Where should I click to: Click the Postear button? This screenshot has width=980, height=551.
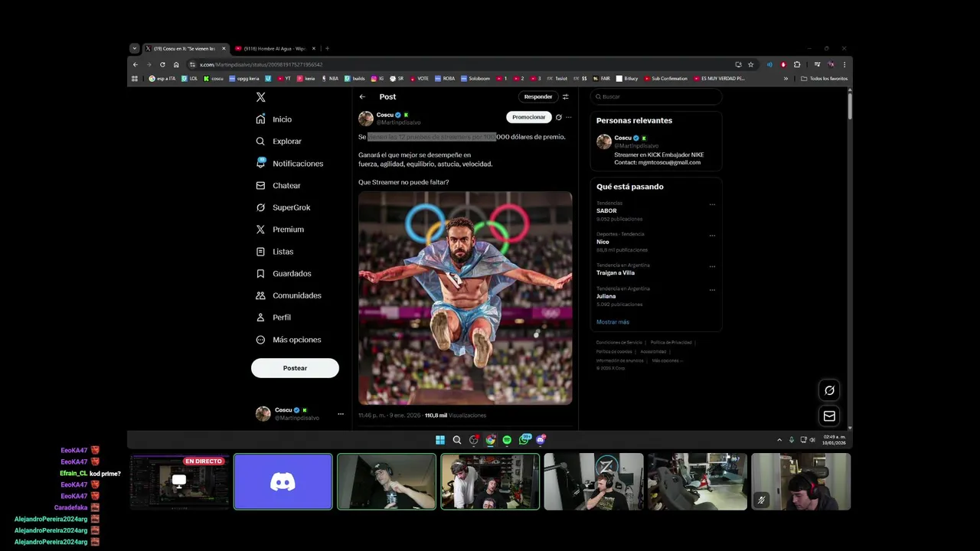[x=295, y=368]
